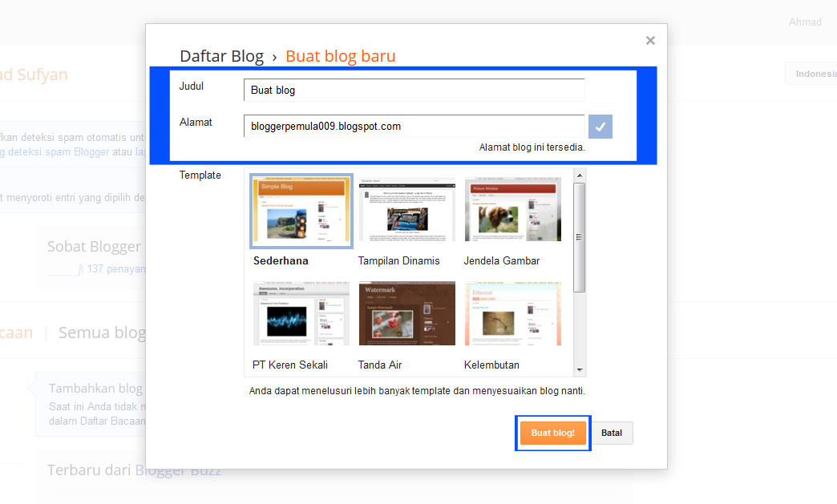Image resolution: width=837 pixels, height=504 pixels.
Task: Choose the Tampilan Dinamis template
Action: pyautogui.click(x=406, y=209)
